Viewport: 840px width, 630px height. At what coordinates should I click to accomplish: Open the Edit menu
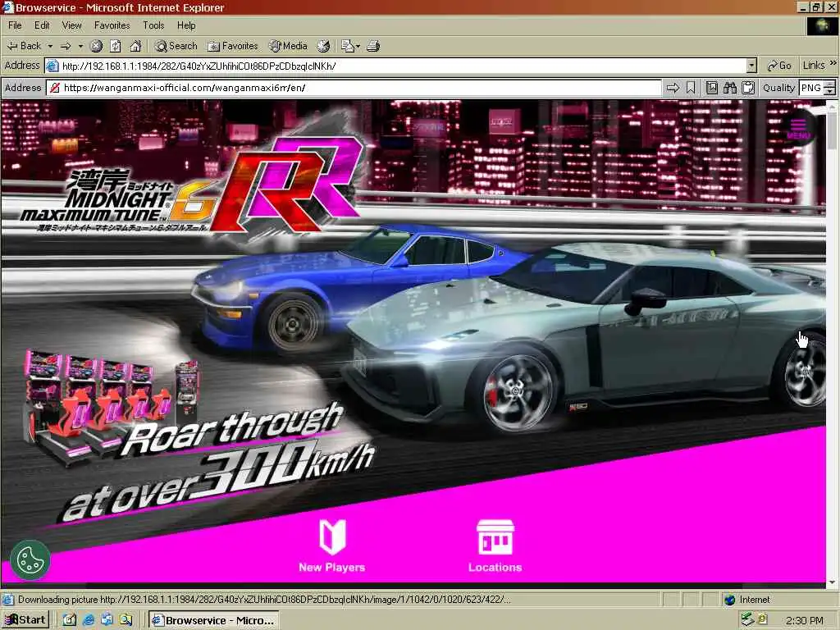[x=42, y=25]
